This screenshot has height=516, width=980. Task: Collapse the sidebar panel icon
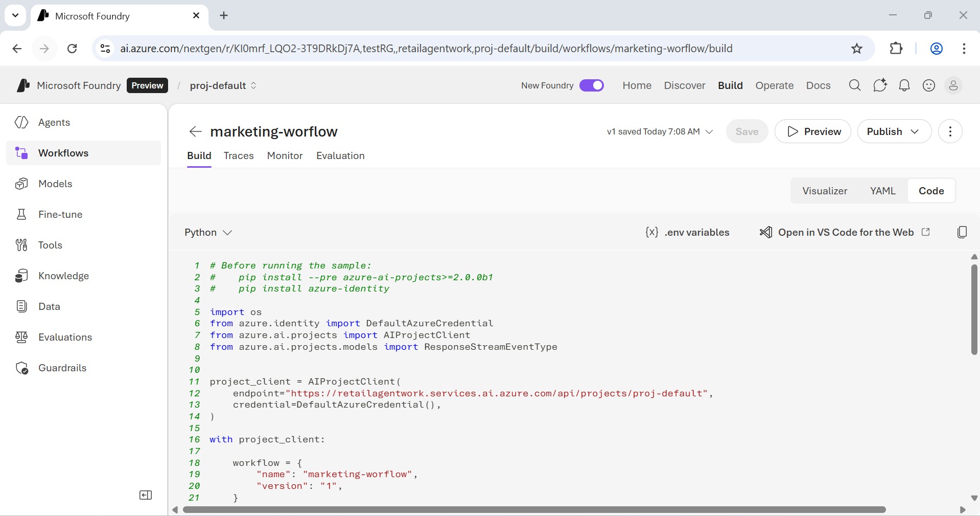(146, 495)
